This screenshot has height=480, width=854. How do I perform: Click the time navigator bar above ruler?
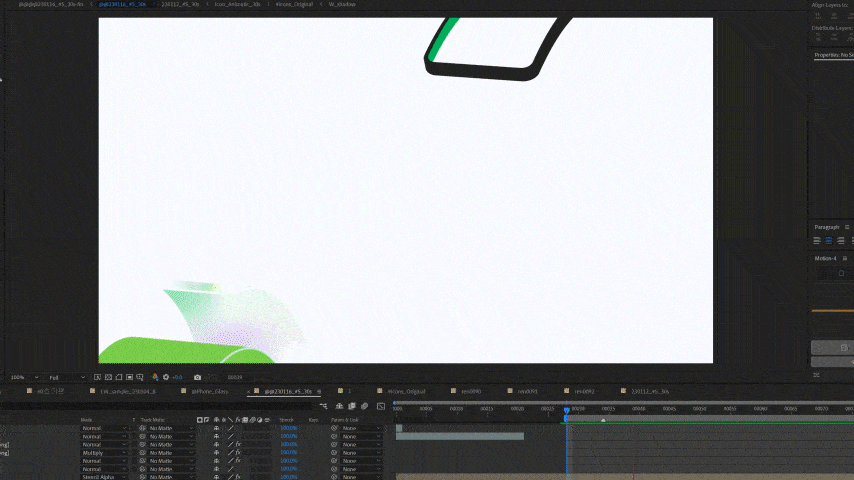624,403
